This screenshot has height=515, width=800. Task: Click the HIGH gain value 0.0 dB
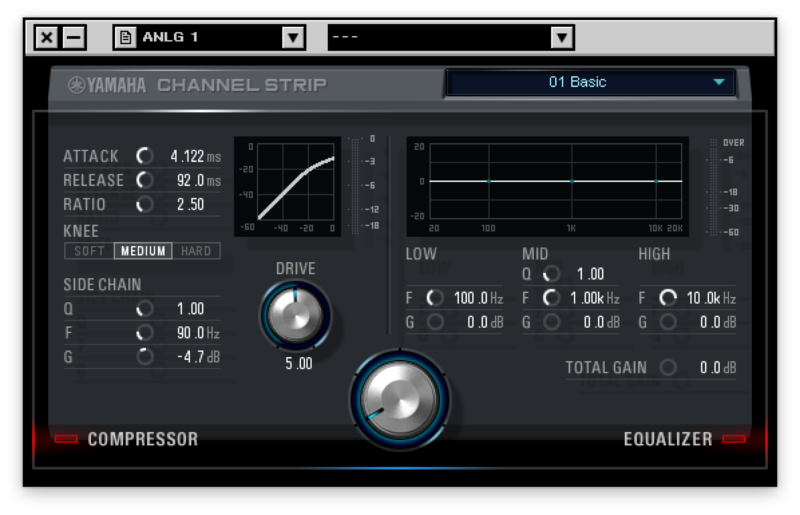coord(718,322)
